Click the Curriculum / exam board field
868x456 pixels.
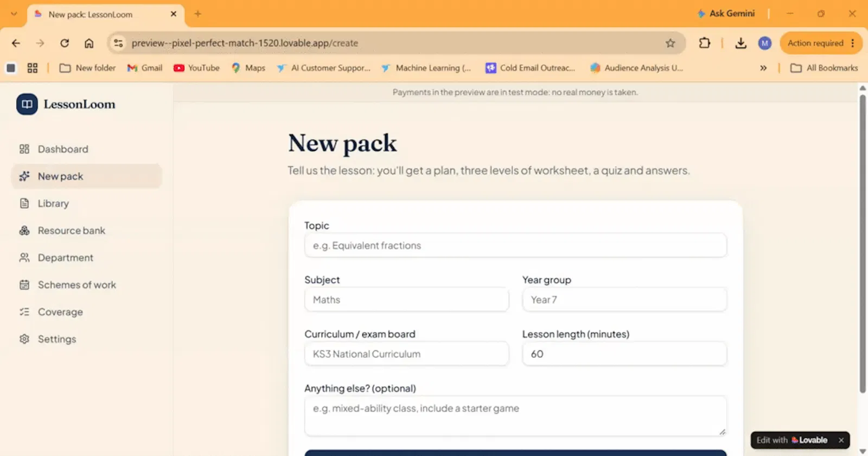point(407,354)
